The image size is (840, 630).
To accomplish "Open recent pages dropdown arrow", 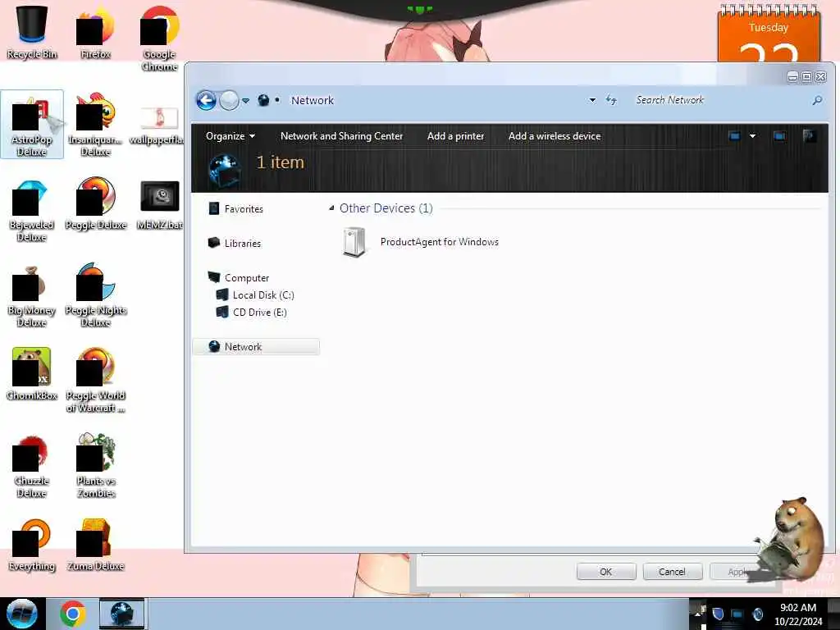I will point(245,101).
